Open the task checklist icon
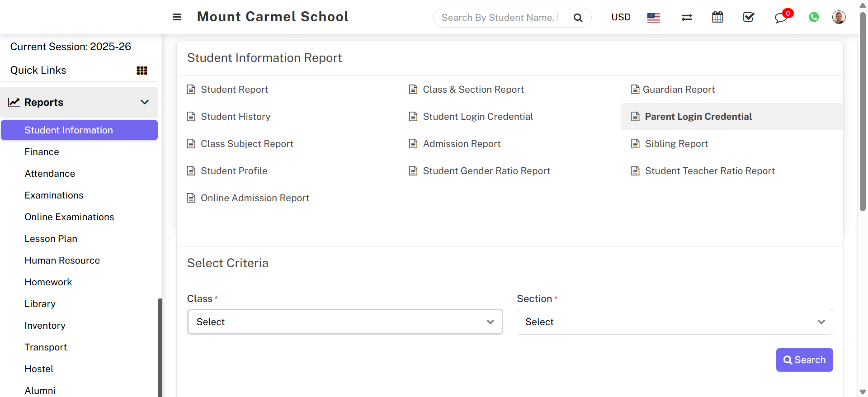868x397 pixels. click(749, 17)
